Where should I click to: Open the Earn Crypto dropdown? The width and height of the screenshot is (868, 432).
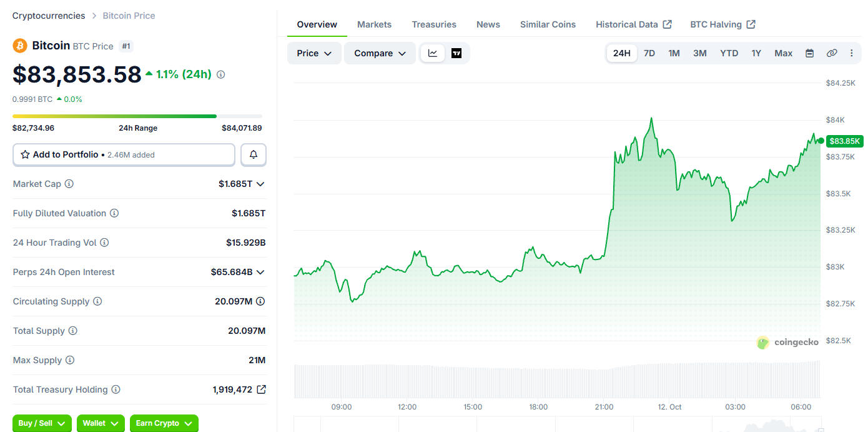(164, 423)
